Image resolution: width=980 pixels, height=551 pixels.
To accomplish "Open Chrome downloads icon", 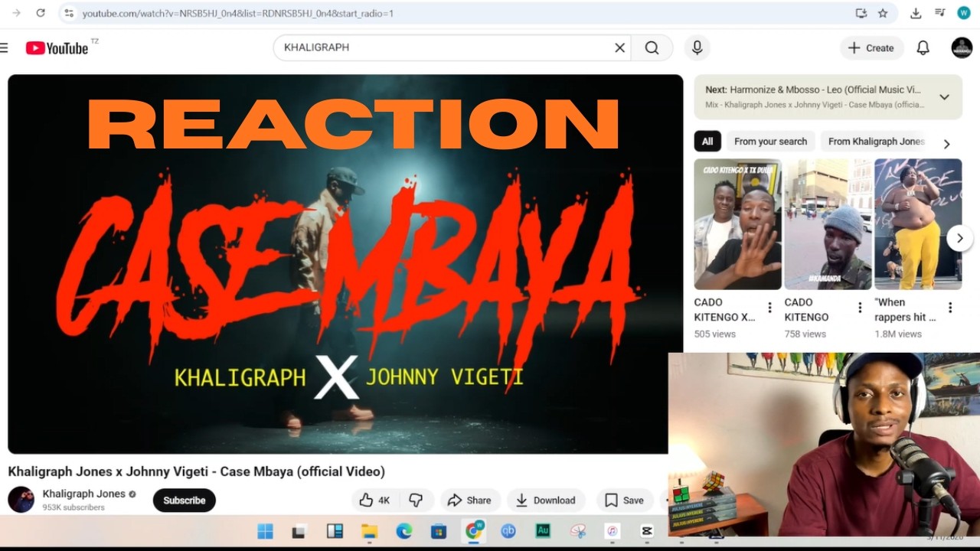I will 916,13.
